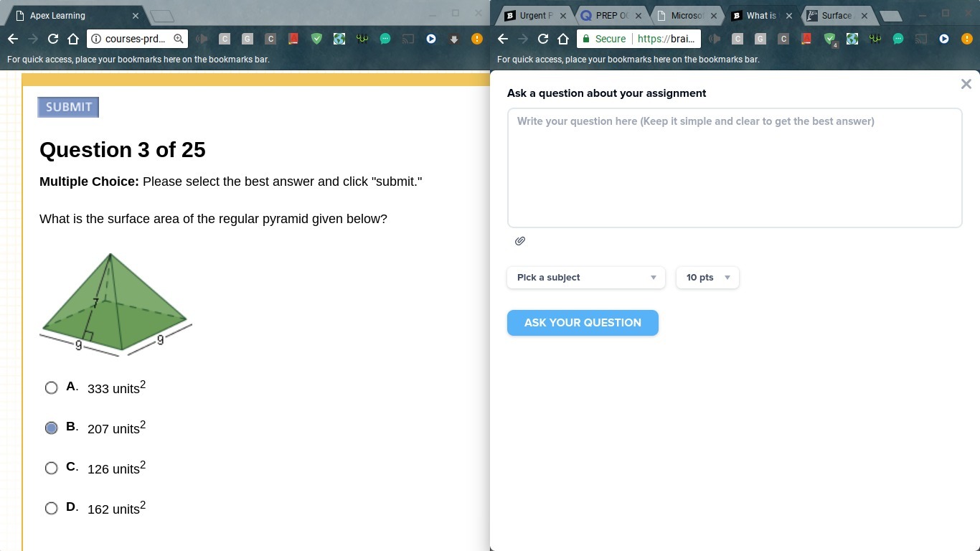Screen dimensions: 980x551
Task: Reload the Apex Learning page
Action: coord(53,39)
